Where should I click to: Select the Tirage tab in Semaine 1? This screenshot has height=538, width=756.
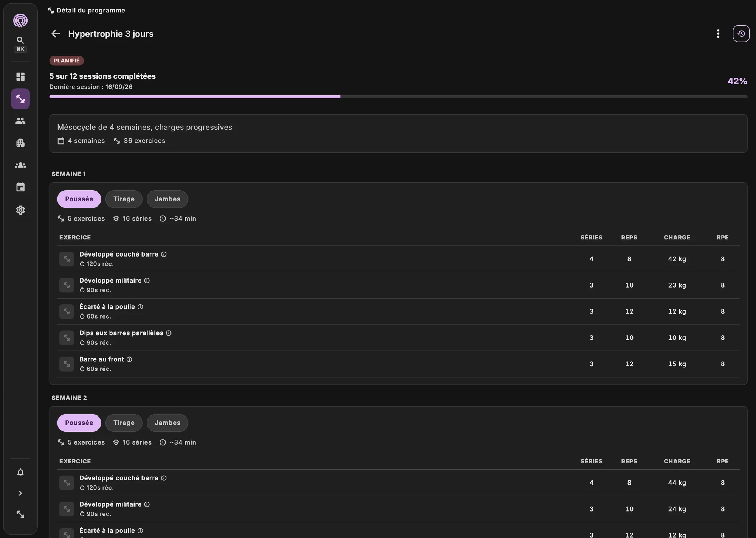click(x=124, y=199)
